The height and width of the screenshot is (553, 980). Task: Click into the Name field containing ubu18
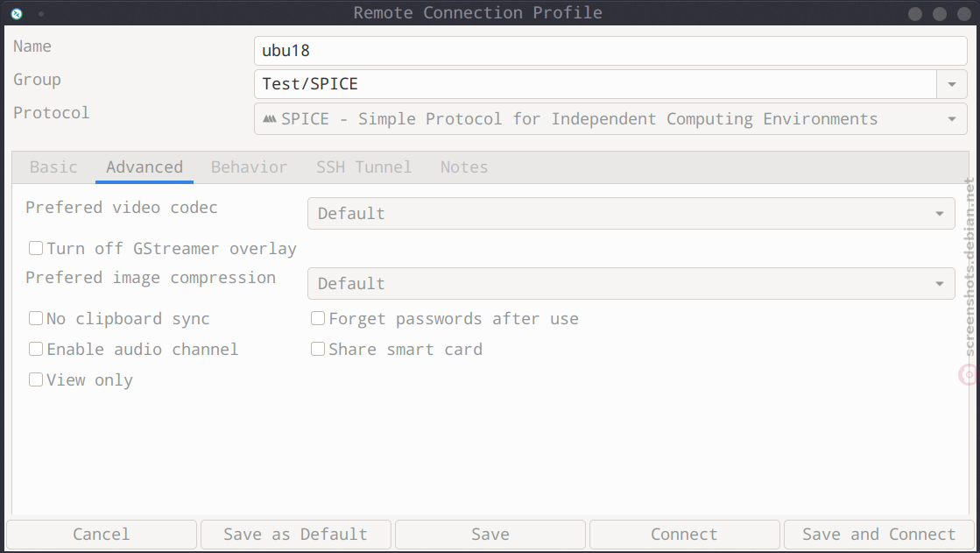pos(610,51)
